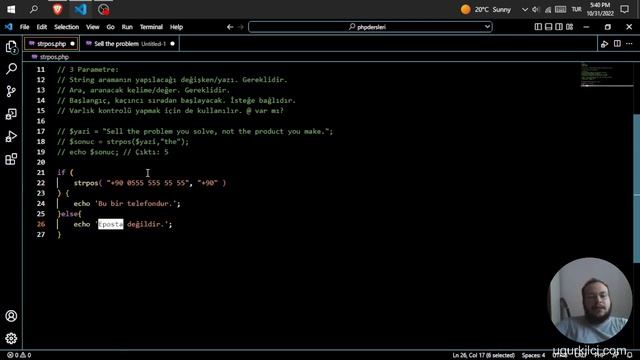Go forward with the right arrow
This screenshot has height=360, width=640.
240,27
